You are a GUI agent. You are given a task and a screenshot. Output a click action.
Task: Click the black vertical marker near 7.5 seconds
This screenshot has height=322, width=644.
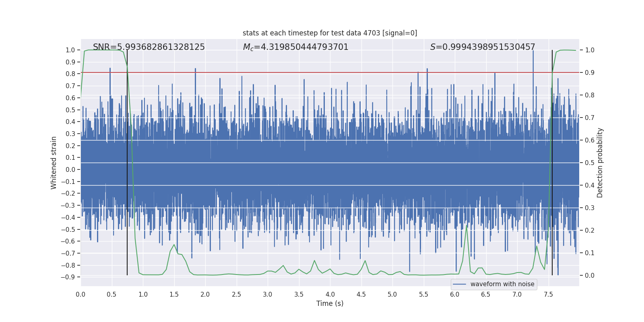tap(552, 161)
